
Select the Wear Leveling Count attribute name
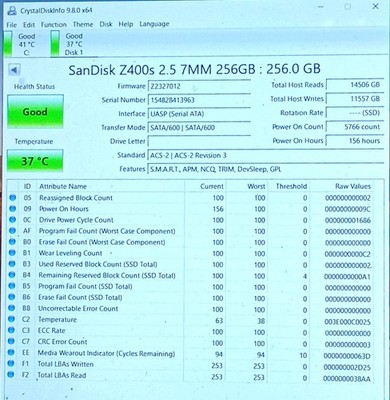click(x=70, y=253)
